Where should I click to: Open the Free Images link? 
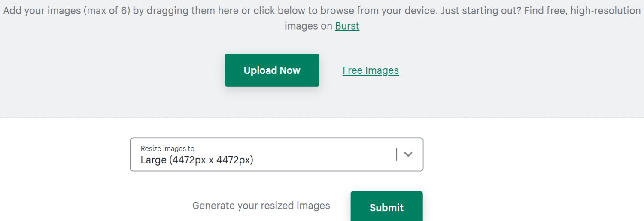click(x=371, y=70)
